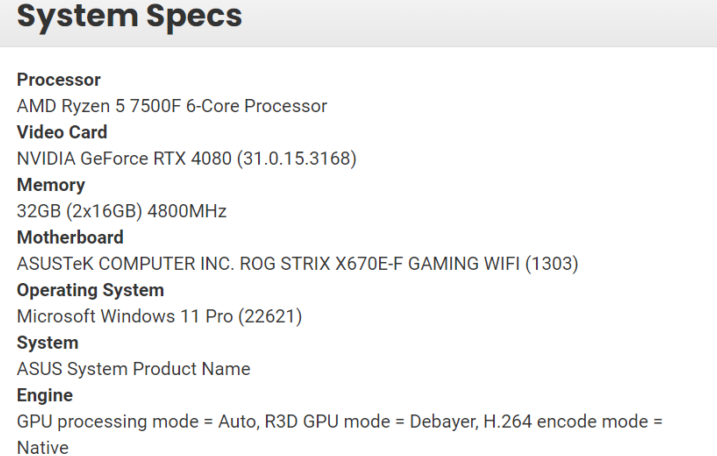Select the Processor label
This screenshot has width=717, height=456.
pos(59,80)
